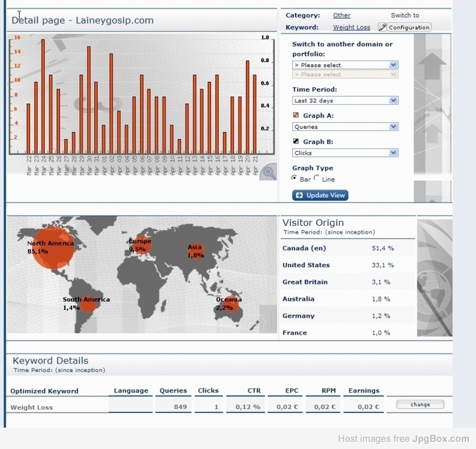Click the arrow icon on Update View
Screen dimensions: 476x449
pos(299,195)
